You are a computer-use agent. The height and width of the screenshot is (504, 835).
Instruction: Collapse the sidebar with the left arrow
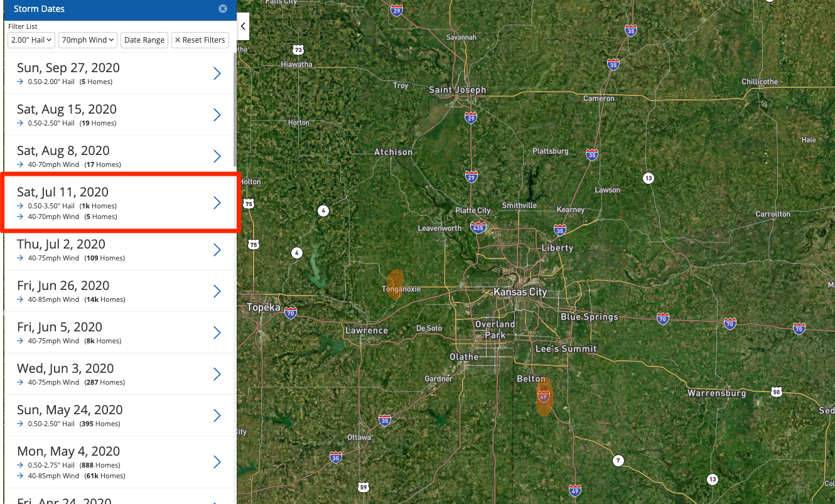(243, 26)
